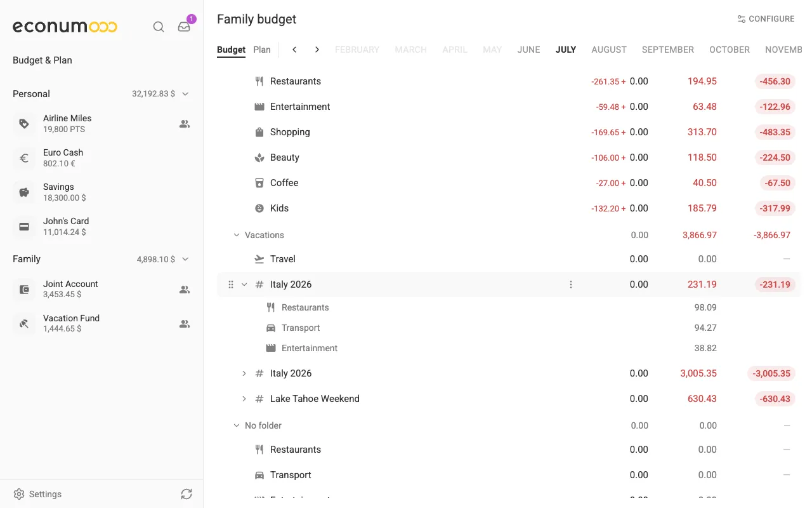Click the Savings piggy bank icon
The width and height of the screenshot is (812, 508).
tap(24, 192)
